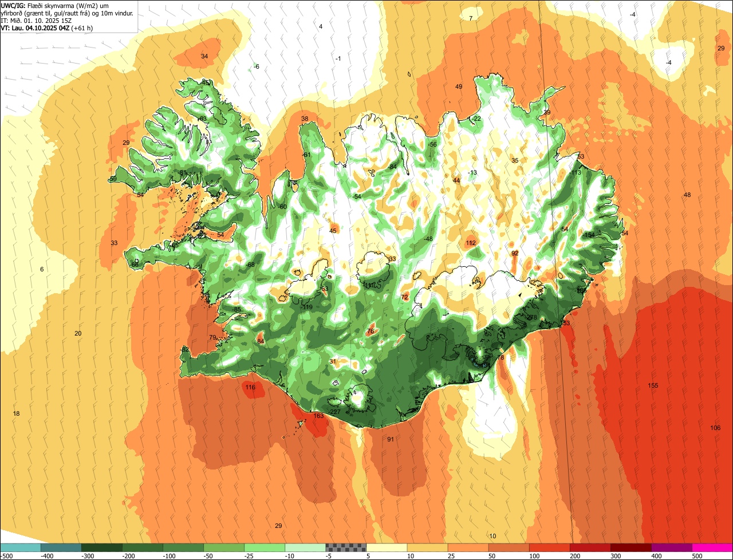This screenshot has height=560, width=733.
Task: Click the -22 value on the northeast peninsula
Action: (x=476, y=119)
